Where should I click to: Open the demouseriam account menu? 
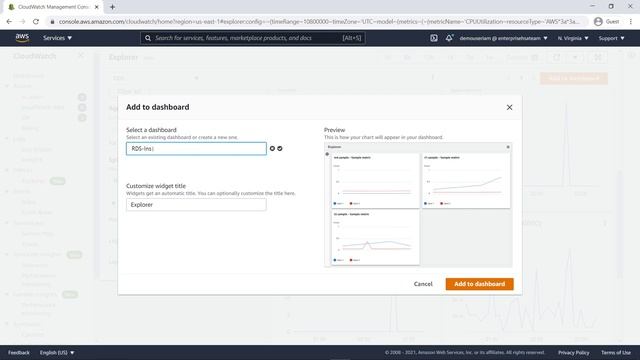click(503, 38)
